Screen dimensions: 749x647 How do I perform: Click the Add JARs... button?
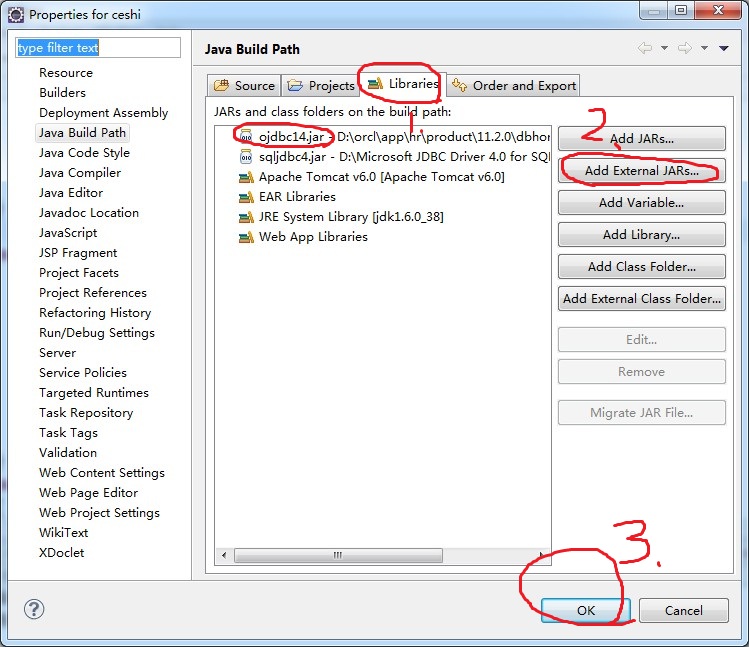click(x=642, y=139)
